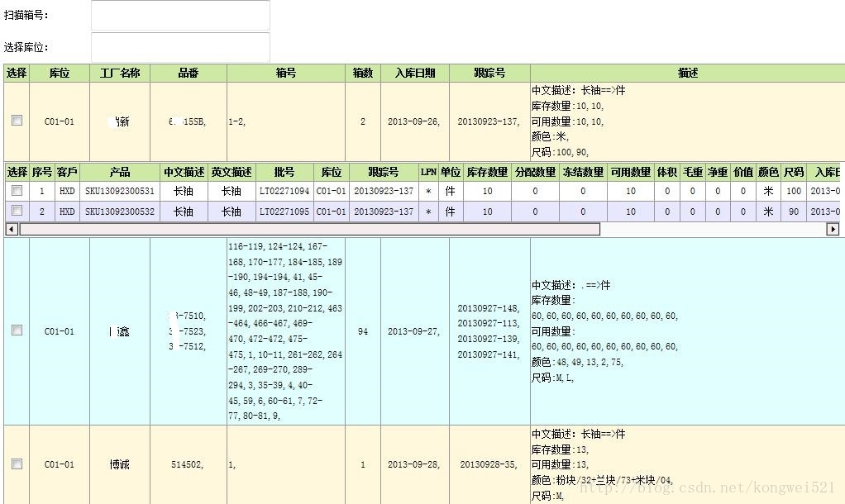
Task: Tick the checkbox for tracking 20130923-137 main row
Action: [x=17, y=121]
